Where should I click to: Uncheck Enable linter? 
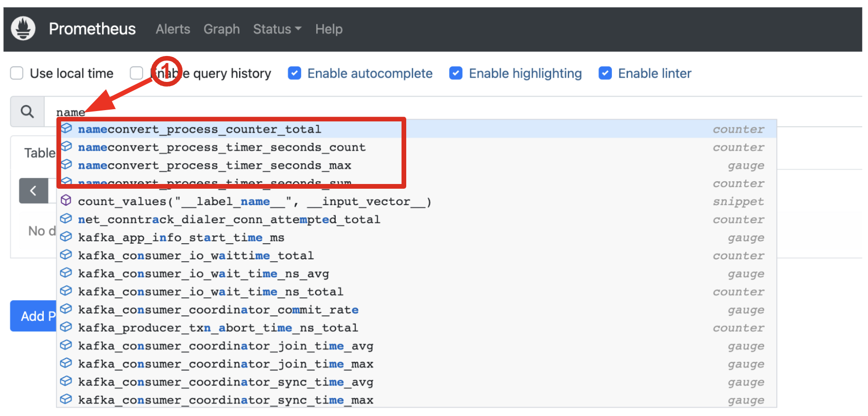click(x=605, y=73)
